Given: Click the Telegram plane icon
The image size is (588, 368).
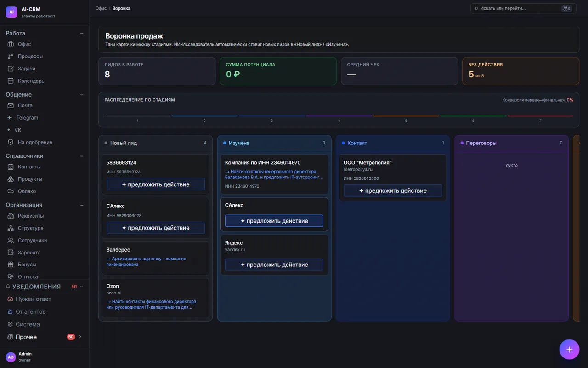Looking at the screenshot, I should [9, 118].
